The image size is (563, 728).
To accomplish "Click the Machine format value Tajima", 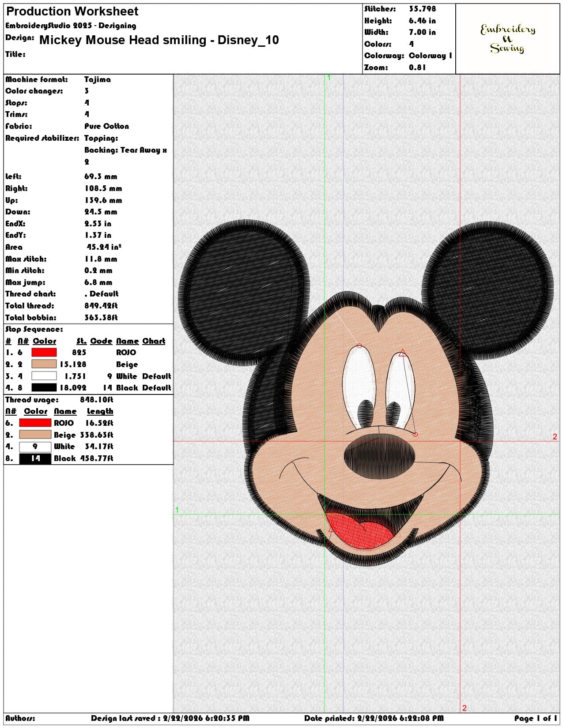I will tap(98, 79).
